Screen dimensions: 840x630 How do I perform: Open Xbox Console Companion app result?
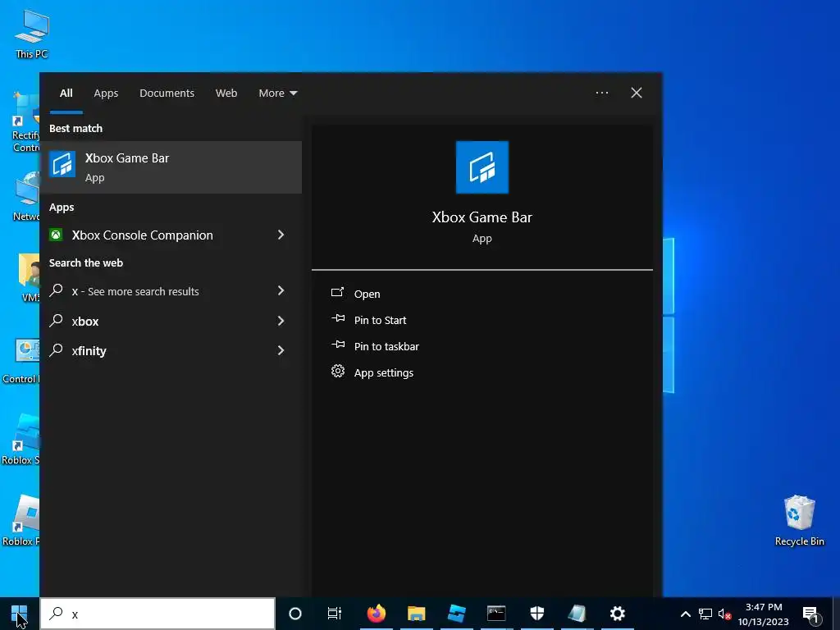click(x=171, y=235)
